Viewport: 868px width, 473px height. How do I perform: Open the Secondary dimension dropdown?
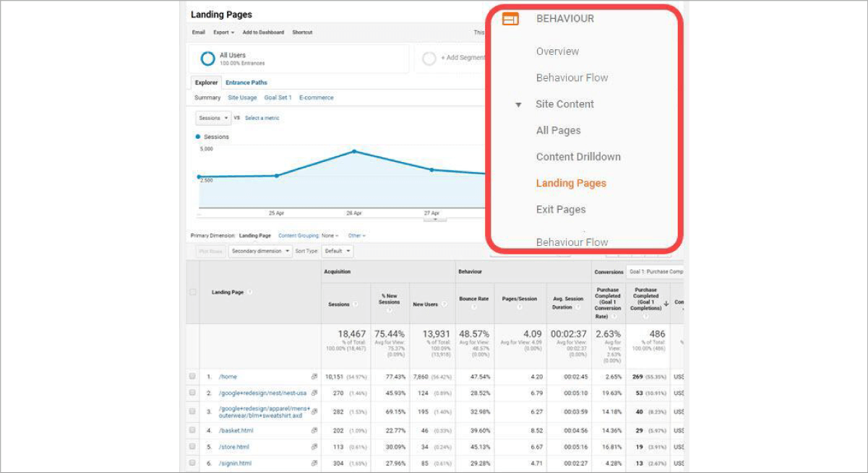[260, 251]
